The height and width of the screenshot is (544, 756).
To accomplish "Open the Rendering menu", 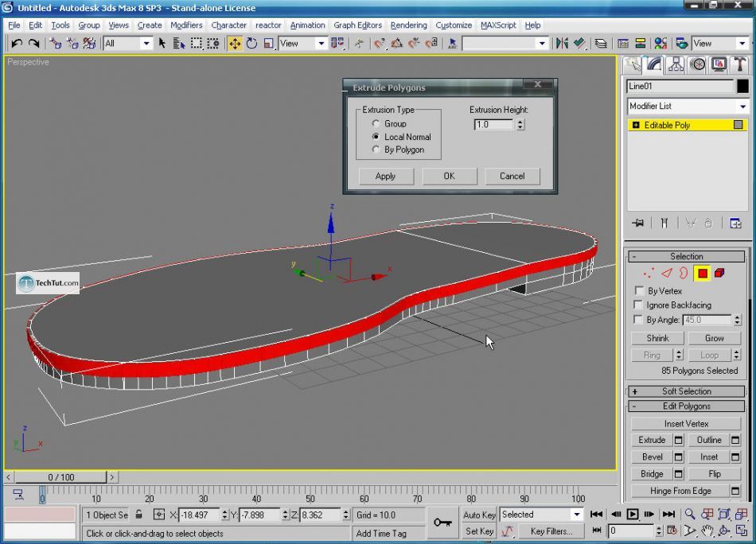I will [x=408, y=25].
